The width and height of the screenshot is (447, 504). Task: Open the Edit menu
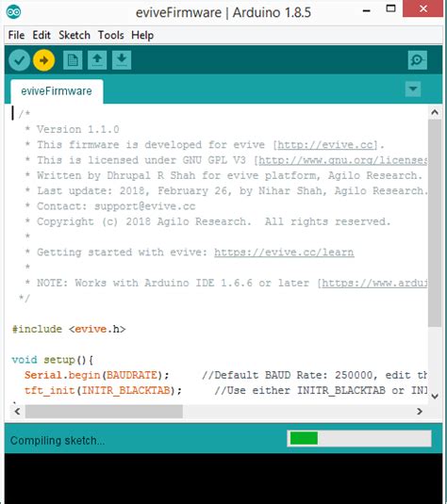click(x=41, y=35)
